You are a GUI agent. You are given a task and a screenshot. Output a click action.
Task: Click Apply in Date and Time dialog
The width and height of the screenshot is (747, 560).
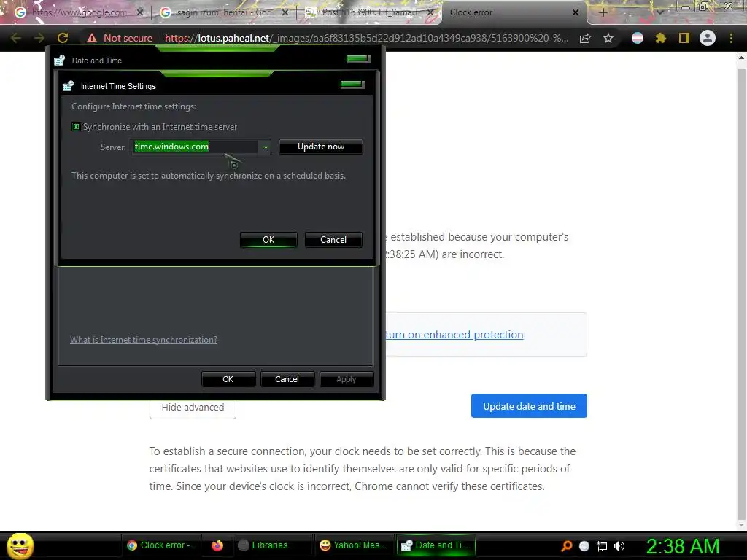347,379
